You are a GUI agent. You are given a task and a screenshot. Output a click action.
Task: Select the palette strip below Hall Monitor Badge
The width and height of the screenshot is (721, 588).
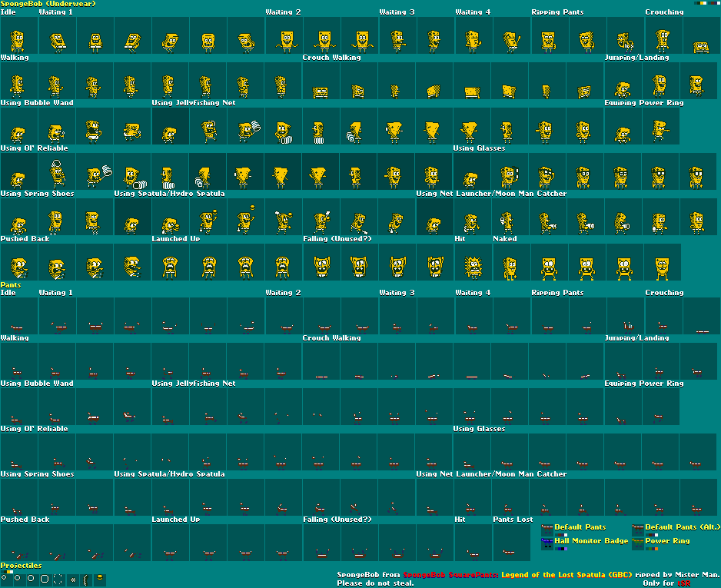[561, 549]
